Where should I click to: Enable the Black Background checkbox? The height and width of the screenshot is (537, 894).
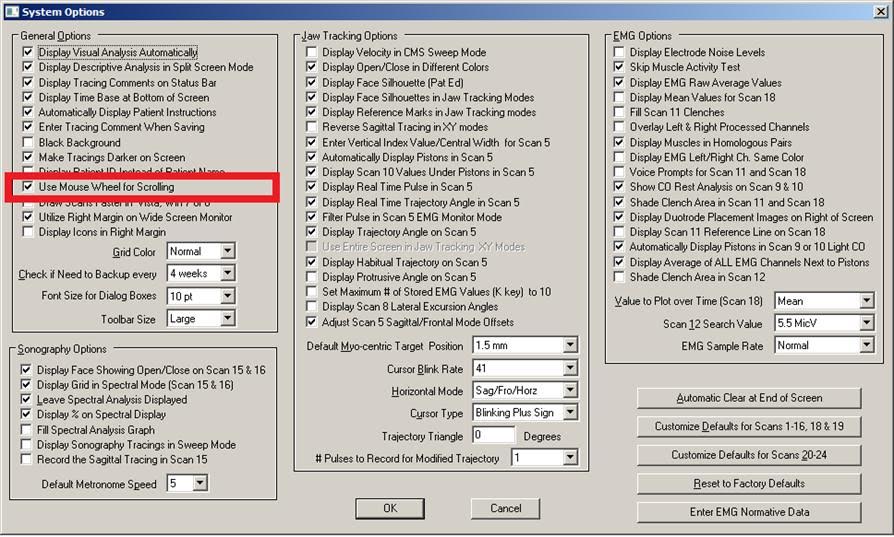pos(28,142)
